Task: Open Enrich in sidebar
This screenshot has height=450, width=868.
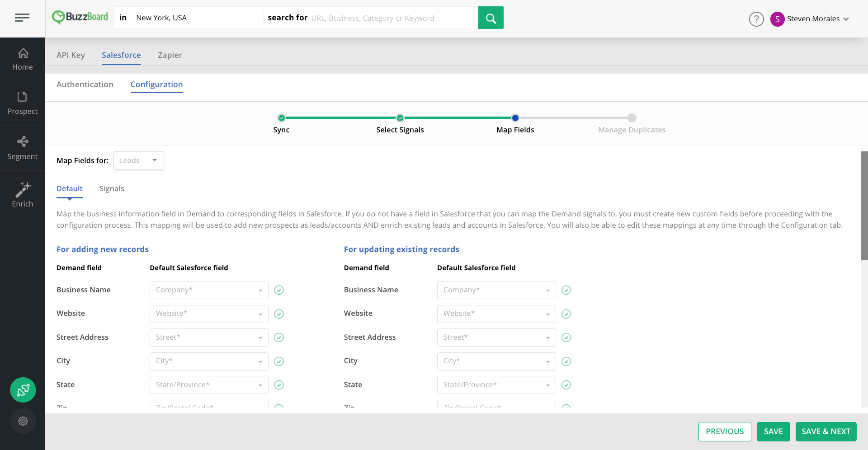Action: (x=23, y=195)
